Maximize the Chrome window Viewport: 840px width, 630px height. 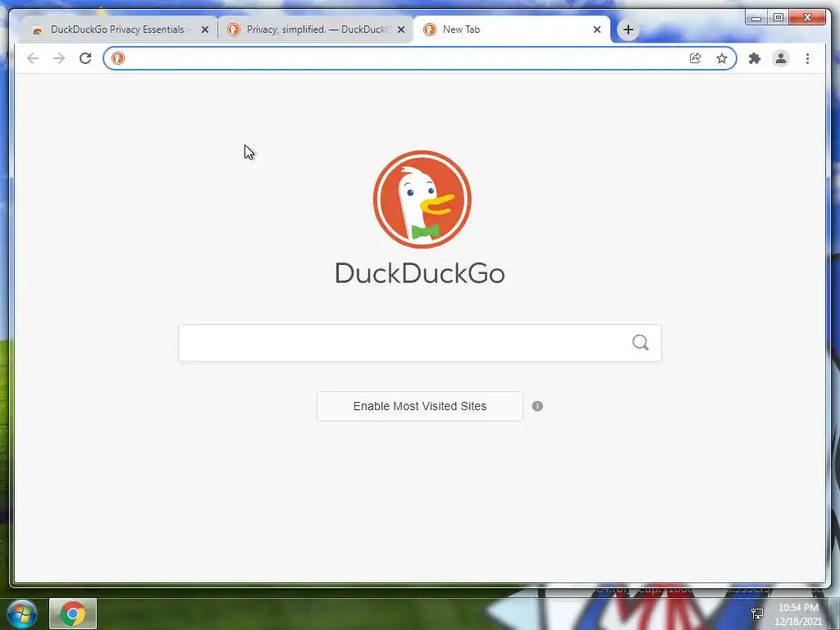point(778,18)
